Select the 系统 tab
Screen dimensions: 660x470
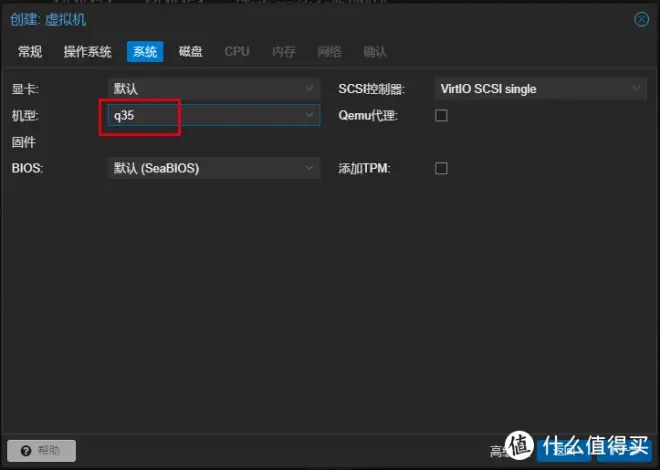tap(145, 51)
